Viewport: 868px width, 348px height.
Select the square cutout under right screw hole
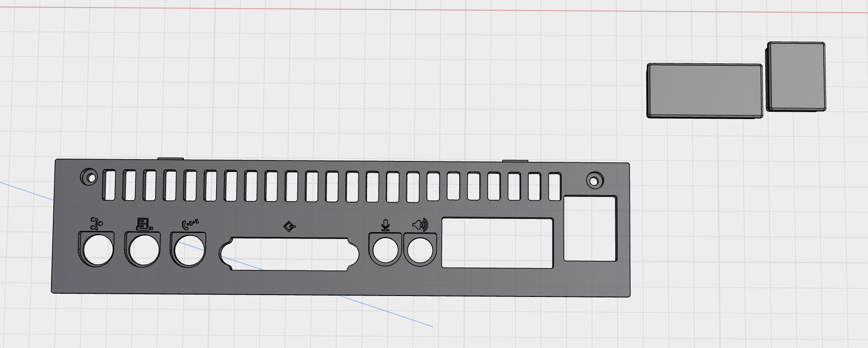point(590,229)
